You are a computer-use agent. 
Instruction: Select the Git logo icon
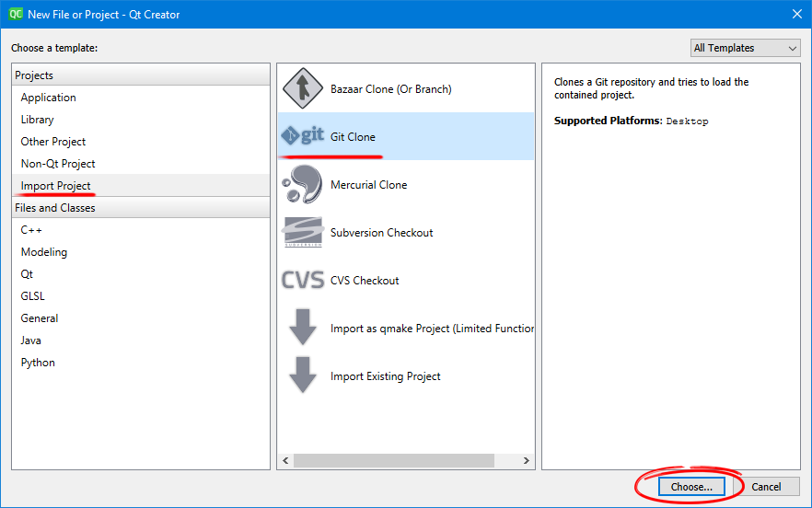point(302,137)
